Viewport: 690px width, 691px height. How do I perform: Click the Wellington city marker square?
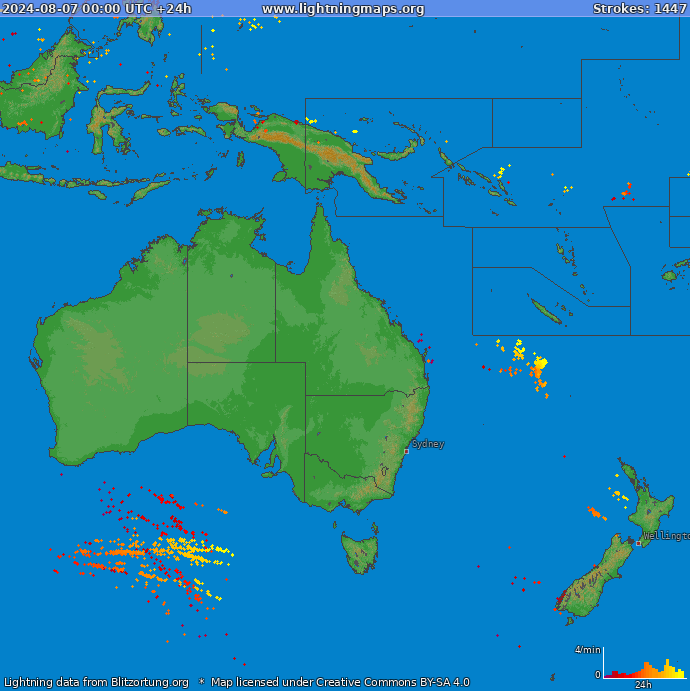tap(639, 543)
